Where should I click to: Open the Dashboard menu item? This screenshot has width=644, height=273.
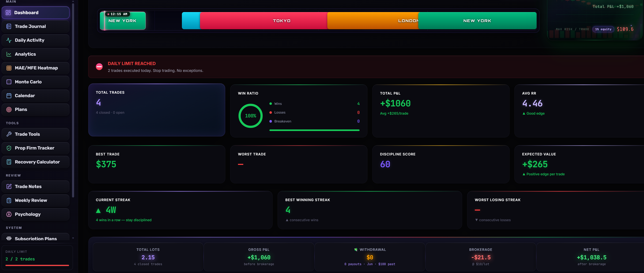[x=36, y=13]
